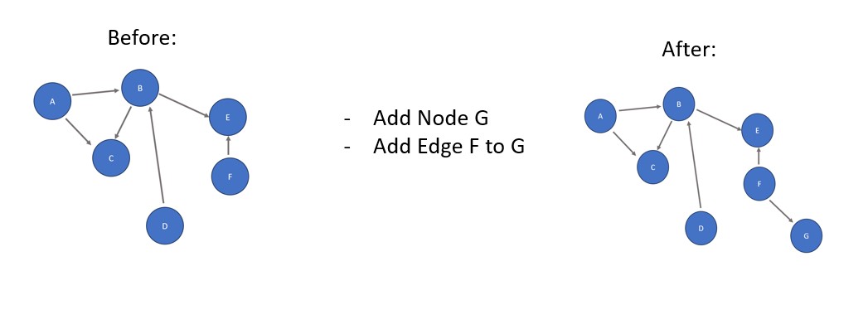
Task: Click node C in the After graph
Action: [653, 167]
